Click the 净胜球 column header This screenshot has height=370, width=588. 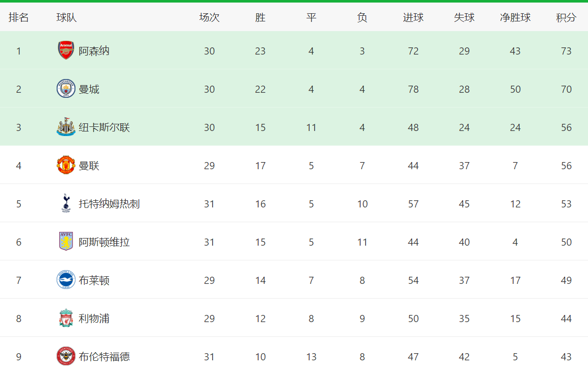(x=515, y=17)
